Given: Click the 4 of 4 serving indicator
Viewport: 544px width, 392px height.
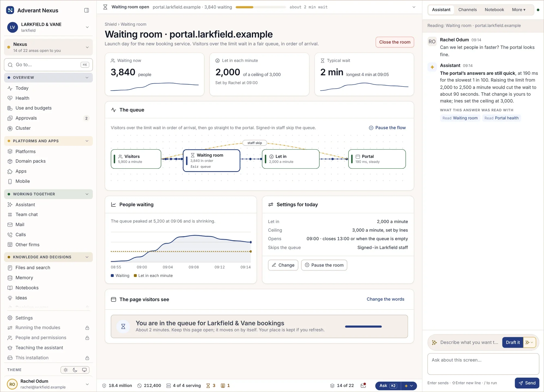Looking at the screenshot, I should click(x=184, y=386).
